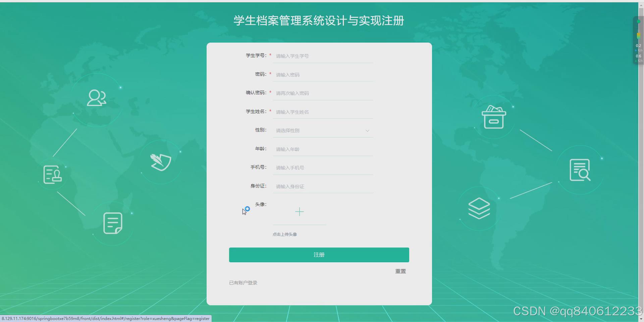
Task: Click the gender dropdown chevron arrow
Action: (367, 130)
